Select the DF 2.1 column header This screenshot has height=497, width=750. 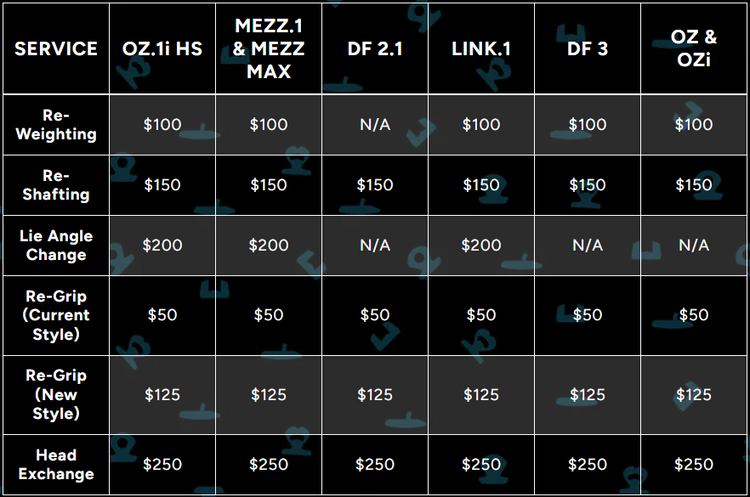point(375,48)
